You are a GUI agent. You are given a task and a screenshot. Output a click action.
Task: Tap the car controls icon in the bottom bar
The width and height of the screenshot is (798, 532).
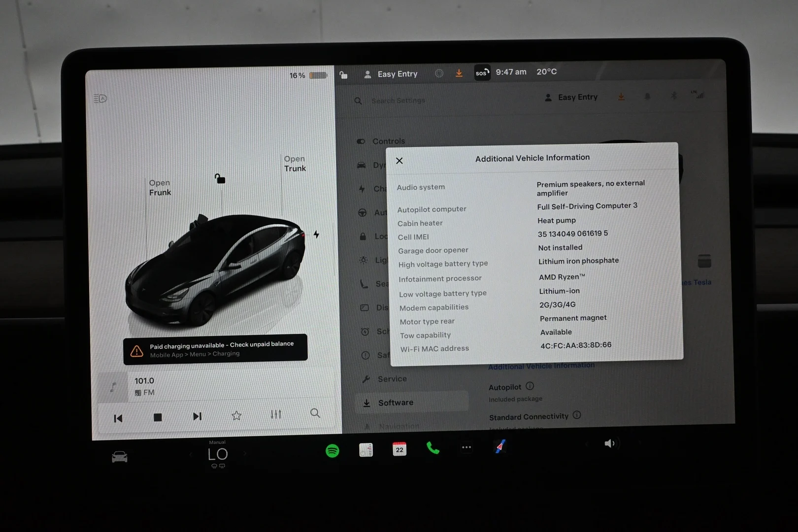tap(120, 457)
